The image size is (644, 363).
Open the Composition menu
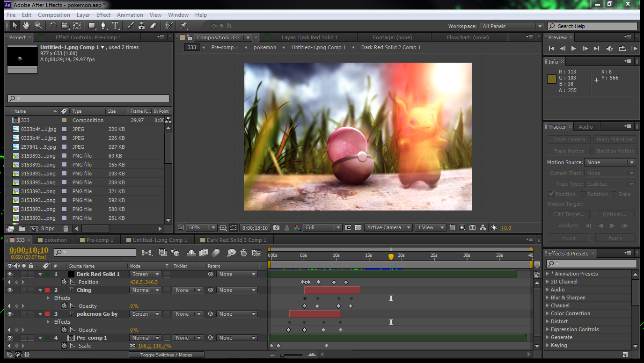point(54,15)
